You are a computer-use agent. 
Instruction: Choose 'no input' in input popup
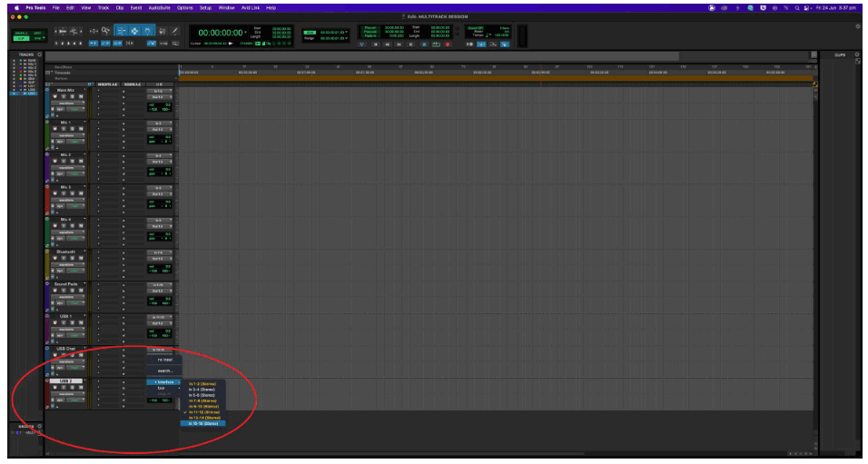point(164,360)
